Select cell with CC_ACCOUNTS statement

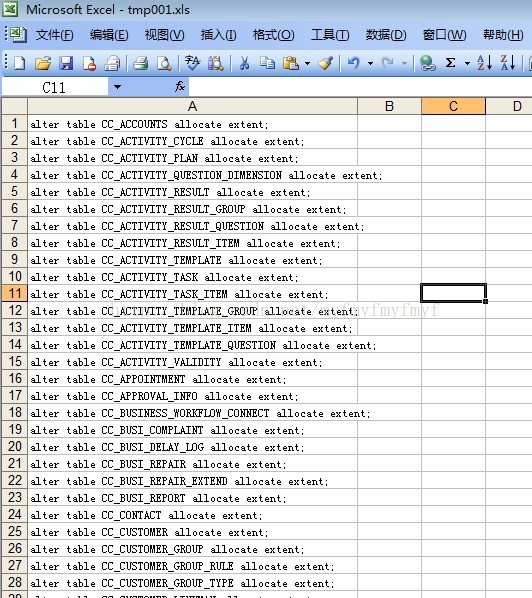pyautogui.click(x=193, y=124)
